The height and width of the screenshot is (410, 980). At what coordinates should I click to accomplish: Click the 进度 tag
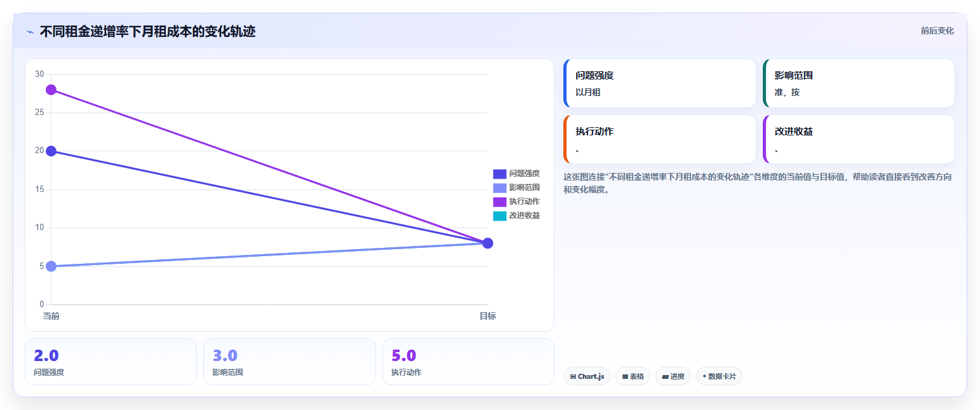coord(673,376)
